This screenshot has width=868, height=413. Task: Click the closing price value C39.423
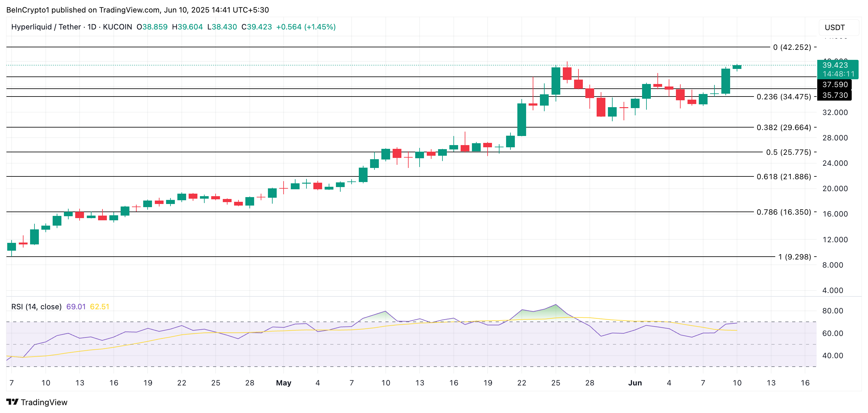point(257,27)
